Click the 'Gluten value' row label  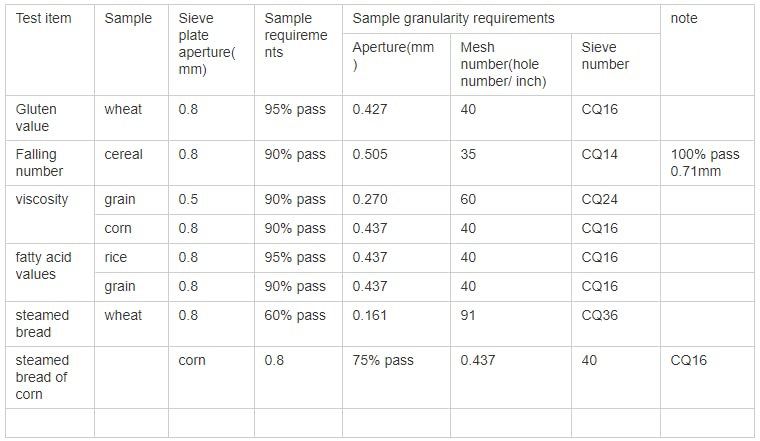point(50,118)
